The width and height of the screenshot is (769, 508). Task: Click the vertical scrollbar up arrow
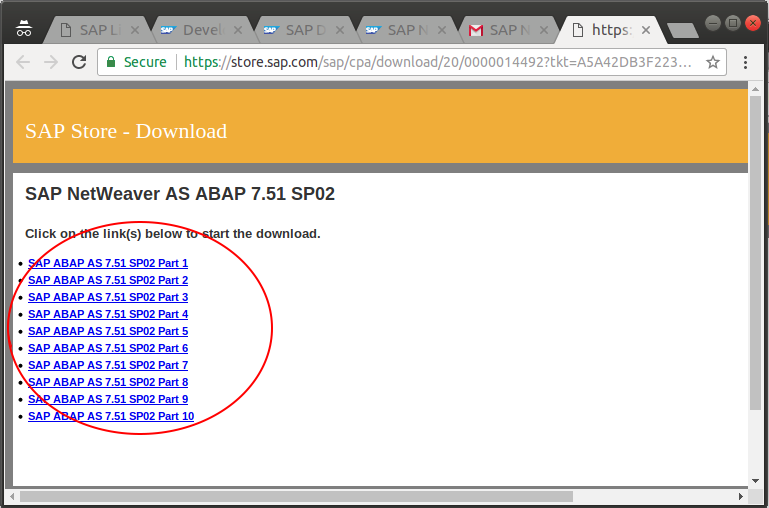tap(755, 88)
